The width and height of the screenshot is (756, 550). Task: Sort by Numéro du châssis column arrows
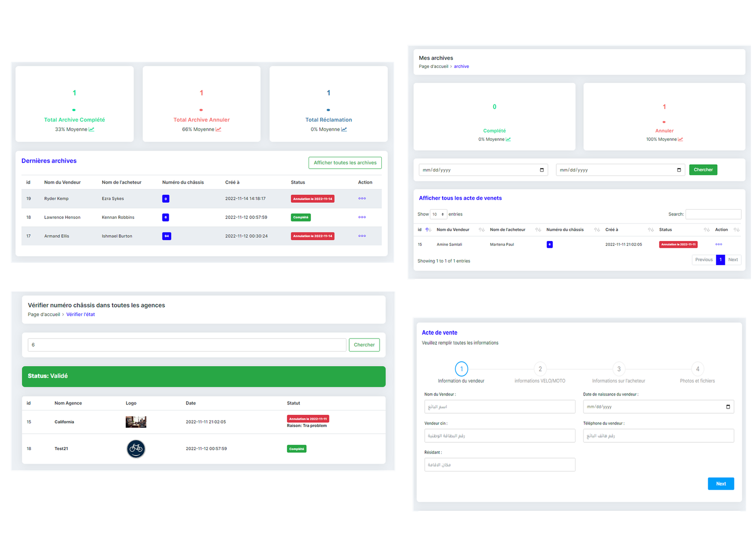(x=597, y=230)
